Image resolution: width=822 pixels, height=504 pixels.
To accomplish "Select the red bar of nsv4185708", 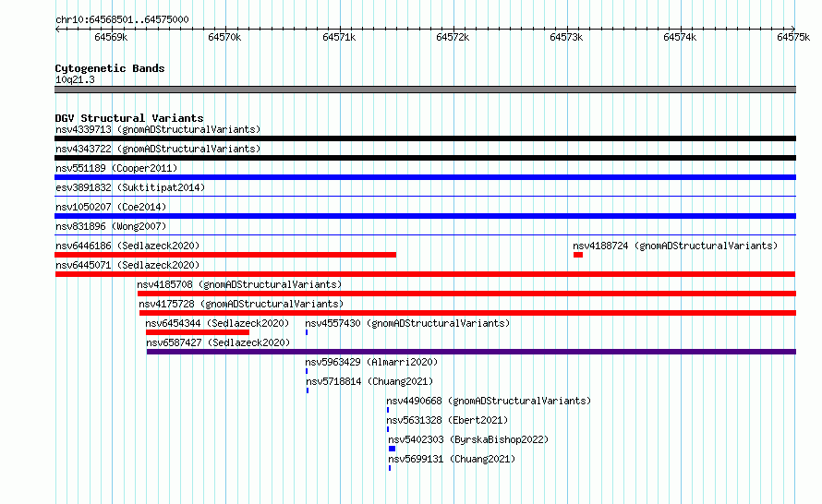I will tap(466, 294).
